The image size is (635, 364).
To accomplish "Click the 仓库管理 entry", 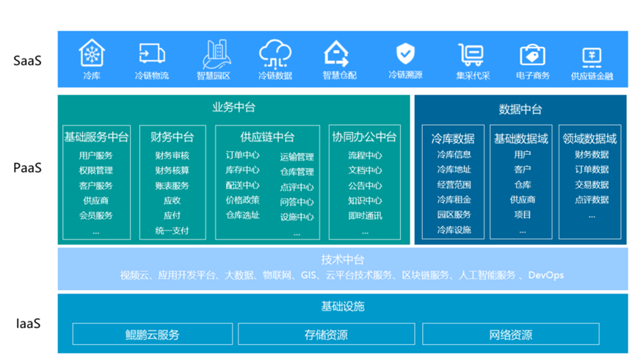I will (x=297, y=172).
